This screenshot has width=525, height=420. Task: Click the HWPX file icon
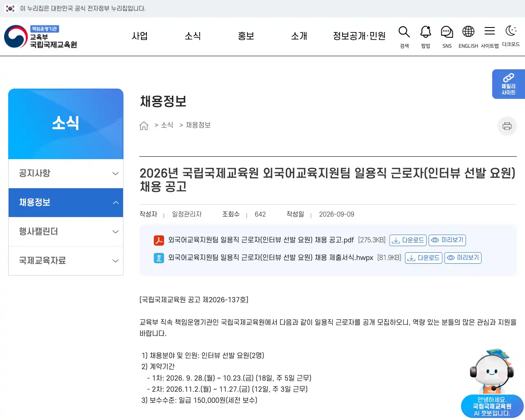[159, 258]
